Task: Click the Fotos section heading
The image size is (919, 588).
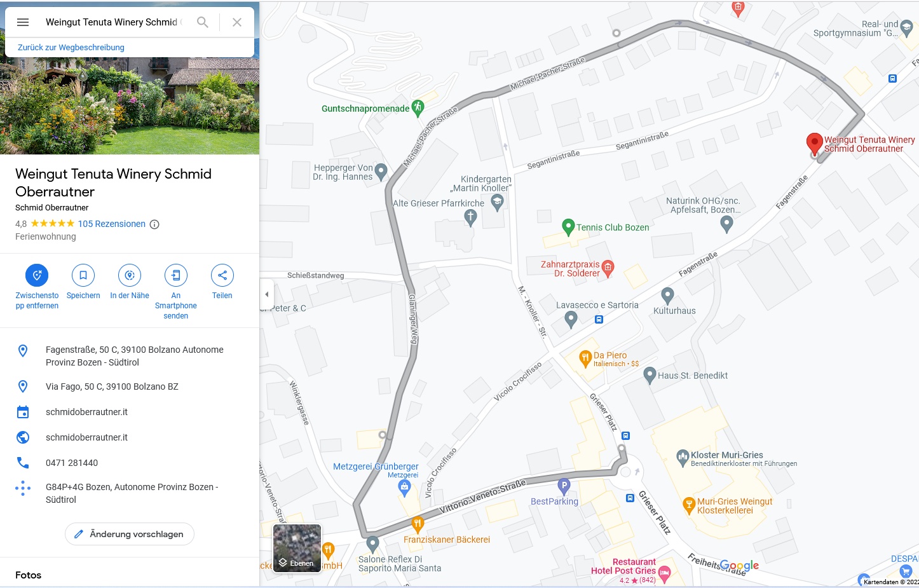Action: (x=28, y=575)
